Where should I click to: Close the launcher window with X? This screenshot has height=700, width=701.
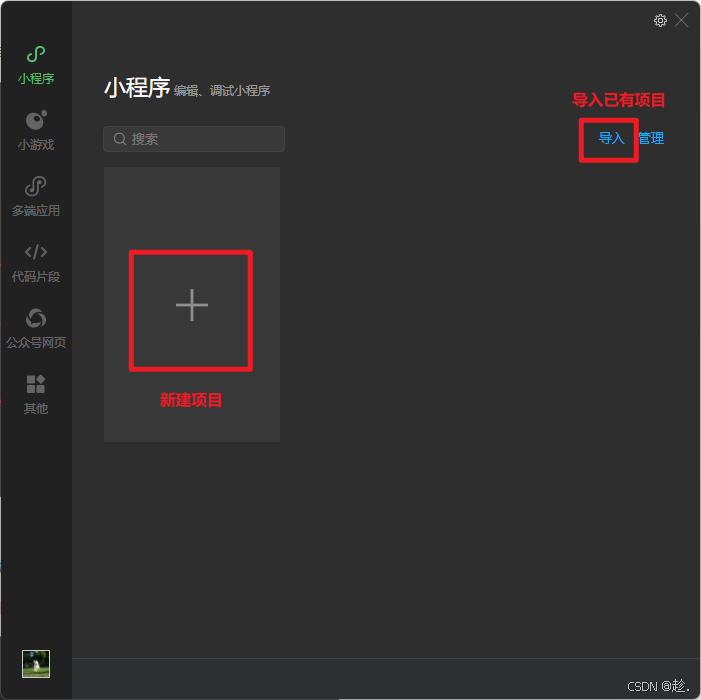681,20
